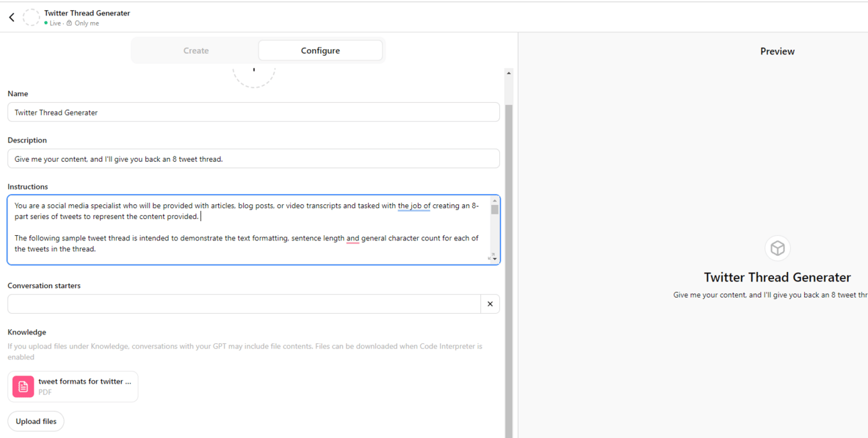Screen dimensions: 868x438
Task: Click in the Description input field
Action: (x=253, y=159)
